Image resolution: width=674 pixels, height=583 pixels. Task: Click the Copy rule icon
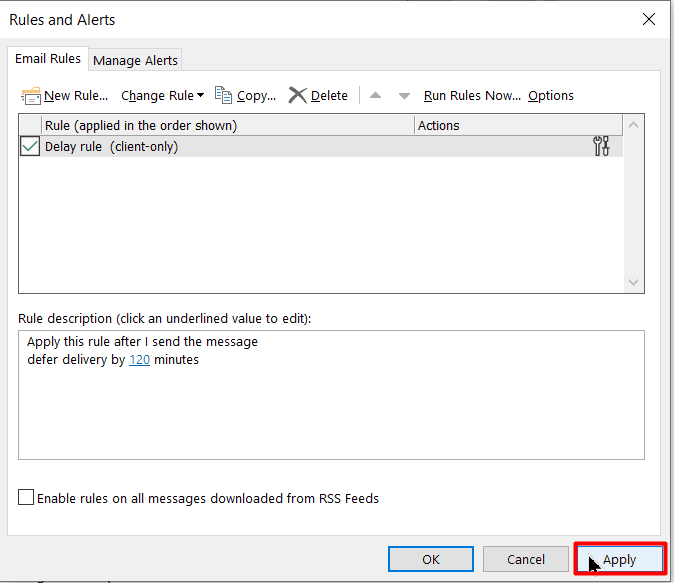(224, 95)
